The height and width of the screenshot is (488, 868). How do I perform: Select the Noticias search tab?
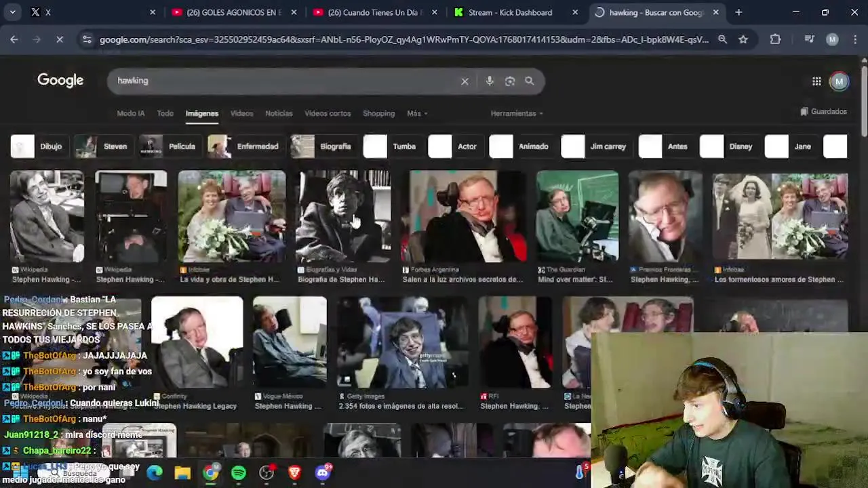point(279,113)
